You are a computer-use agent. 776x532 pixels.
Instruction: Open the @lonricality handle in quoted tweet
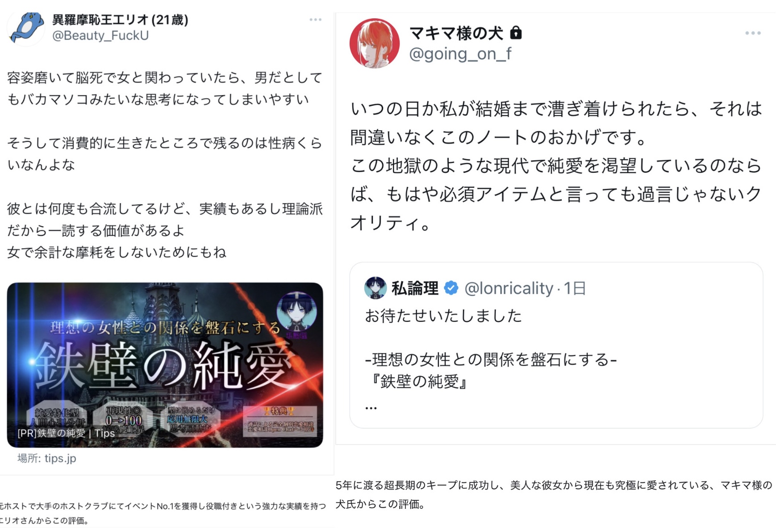(509, 288)
